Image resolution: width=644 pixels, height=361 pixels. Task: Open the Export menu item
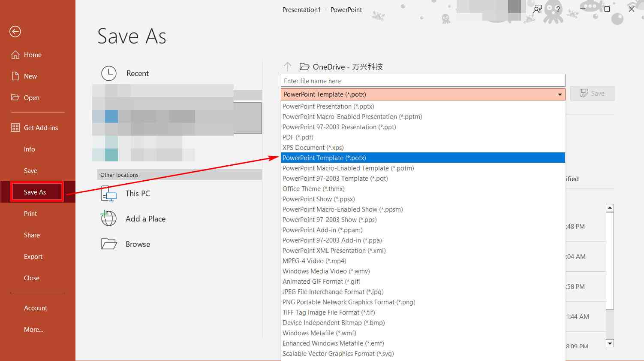[x=33, y=256]
